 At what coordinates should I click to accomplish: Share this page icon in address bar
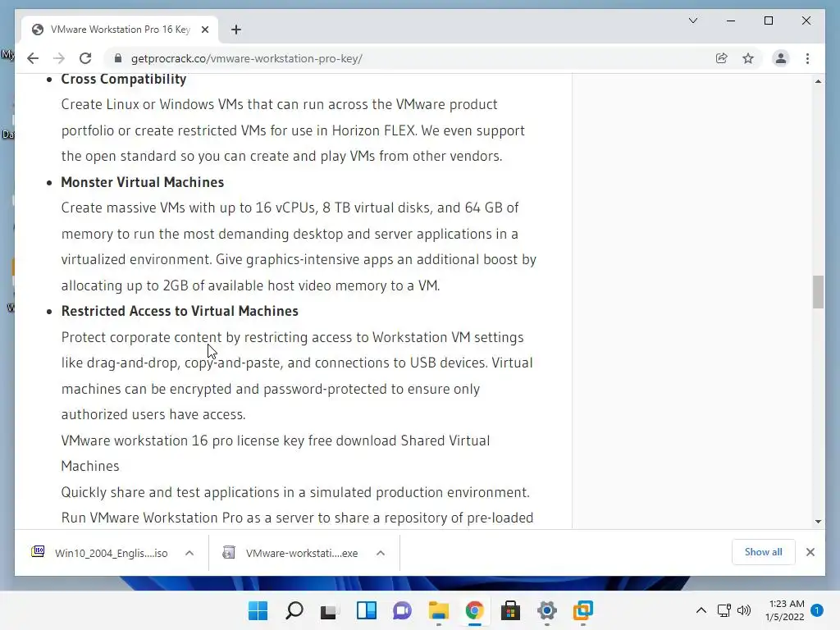tap(722, 58)
